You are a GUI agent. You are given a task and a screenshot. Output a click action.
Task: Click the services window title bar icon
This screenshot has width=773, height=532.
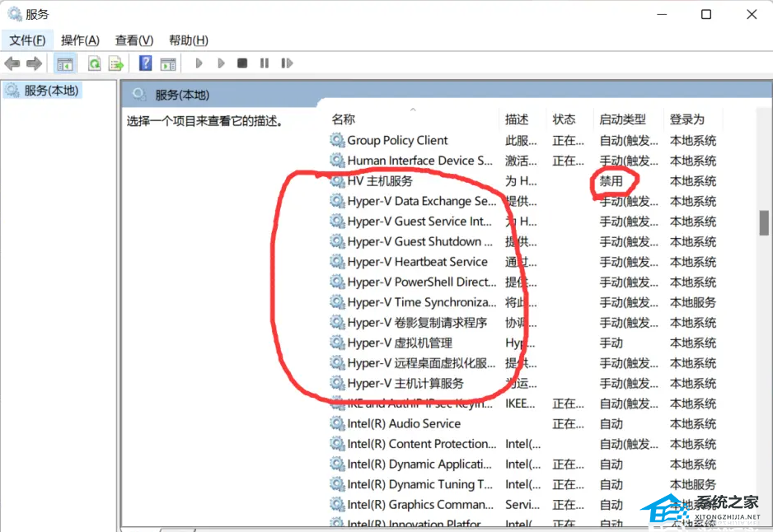pos(15,14)
